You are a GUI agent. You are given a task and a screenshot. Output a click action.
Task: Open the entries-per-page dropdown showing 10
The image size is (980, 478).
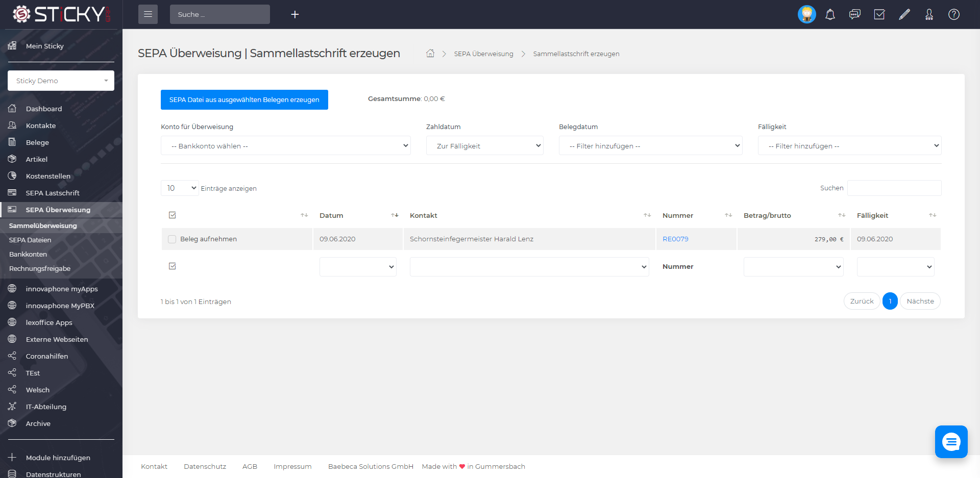point(180,188)
